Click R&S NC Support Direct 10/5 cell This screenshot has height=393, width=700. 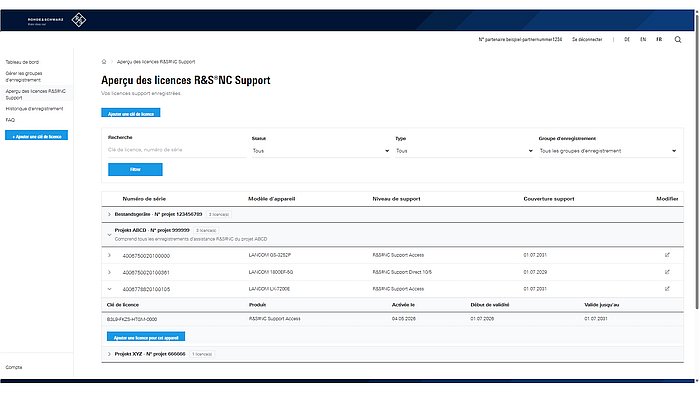click(402, 272)
